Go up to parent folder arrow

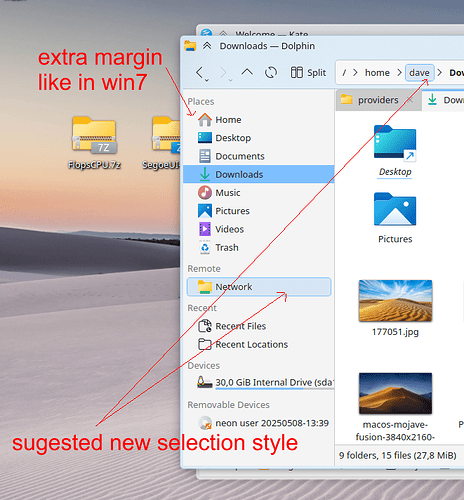(x=247, y=72)
